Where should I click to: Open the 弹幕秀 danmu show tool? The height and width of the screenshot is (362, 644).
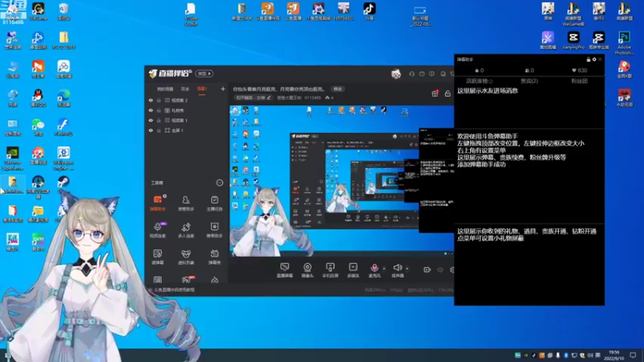214,257
